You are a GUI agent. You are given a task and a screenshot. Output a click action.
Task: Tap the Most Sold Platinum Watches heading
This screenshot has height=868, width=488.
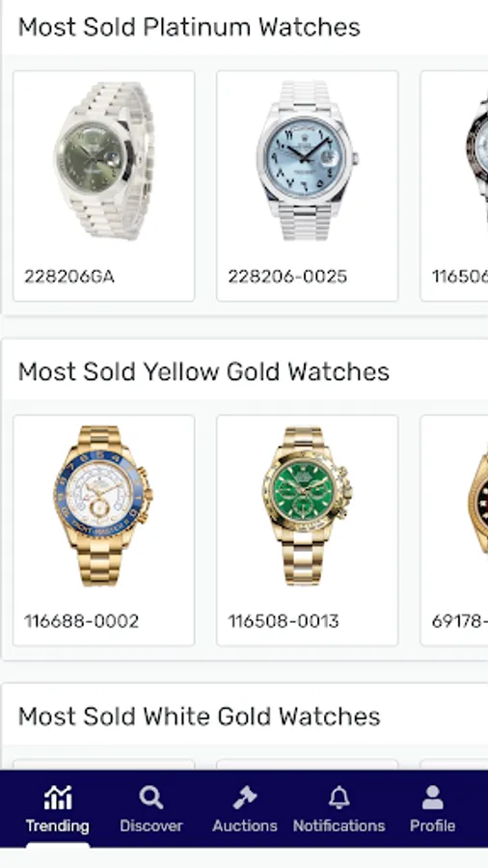pos(189,27)
